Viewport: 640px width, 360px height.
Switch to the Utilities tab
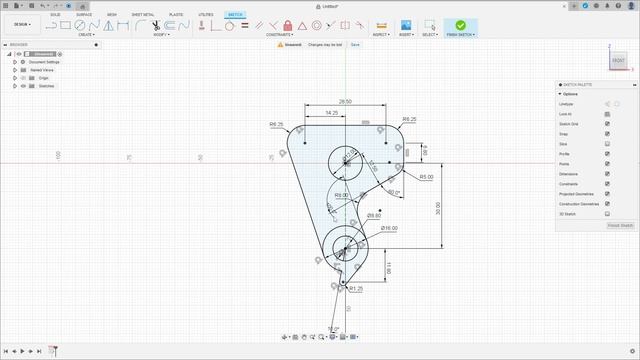[206, 15]
